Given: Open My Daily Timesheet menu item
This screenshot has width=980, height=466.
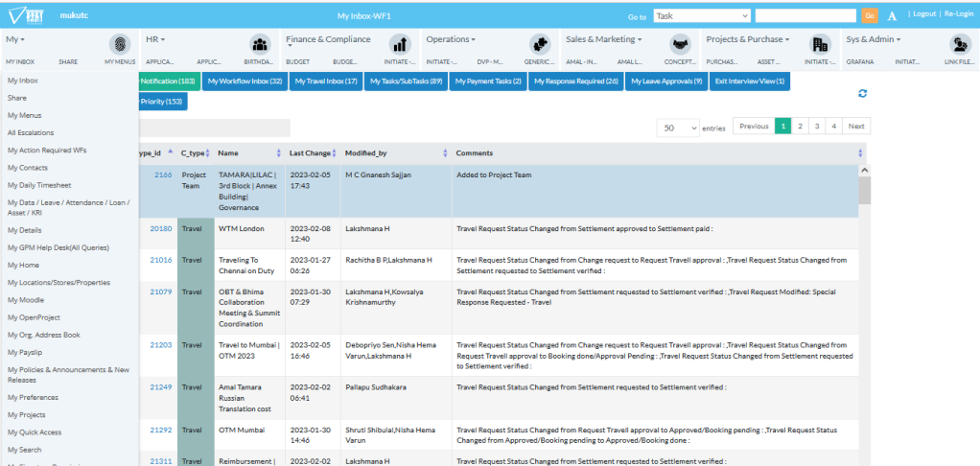Looking at the screenshot, I should coord(39,185).
